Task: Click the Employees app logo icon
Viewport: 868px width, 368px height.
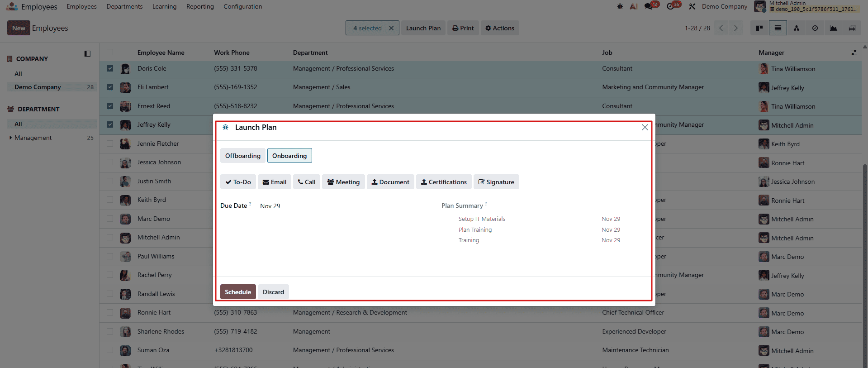Action: [x=12, y=6]
